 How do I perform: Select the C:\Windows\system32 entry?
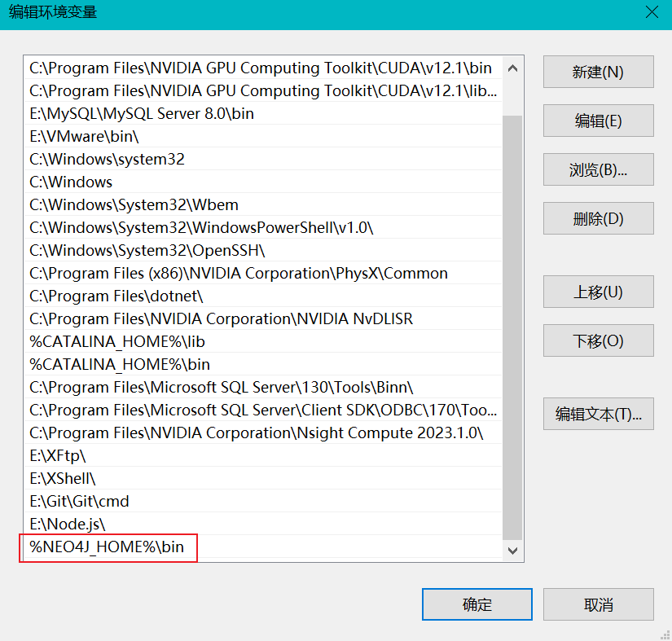click(x=107, y=160)
